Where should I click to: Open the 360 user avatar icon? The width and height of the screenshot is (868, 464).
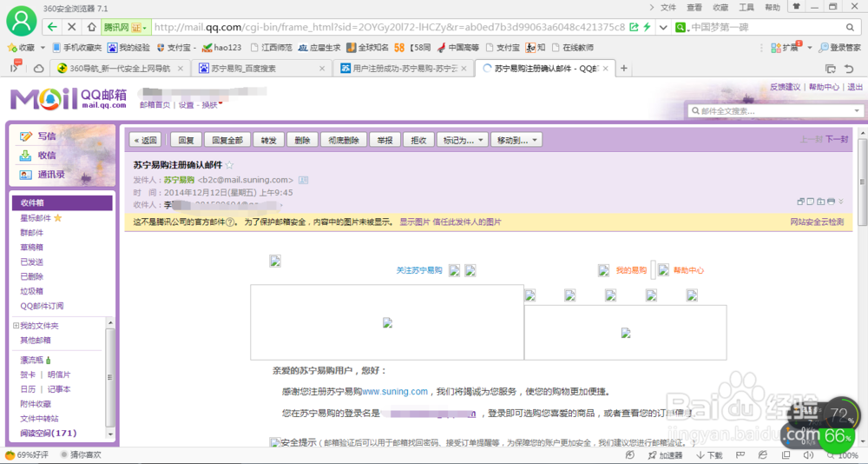coord(22,21)
